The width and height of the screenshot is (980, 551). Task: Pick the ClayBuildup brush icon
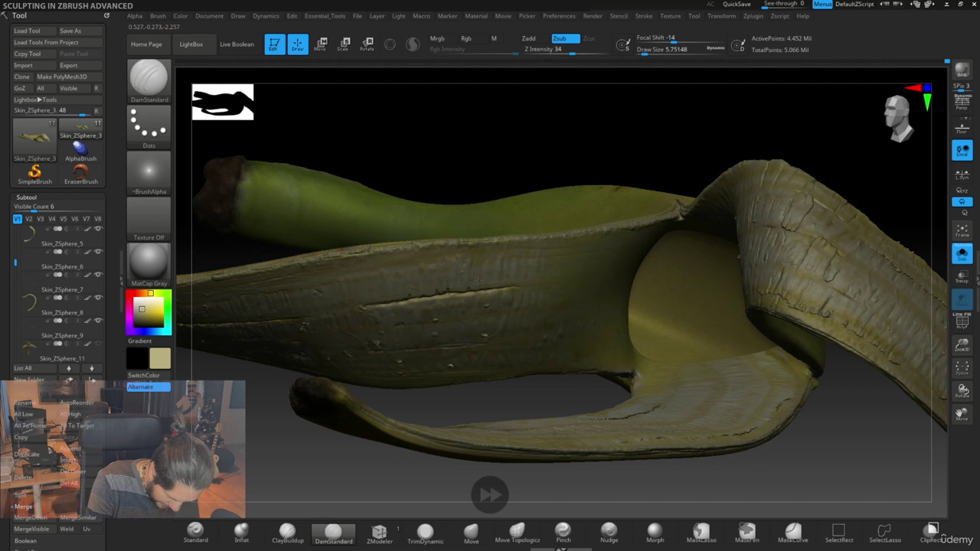pos(287,533)
